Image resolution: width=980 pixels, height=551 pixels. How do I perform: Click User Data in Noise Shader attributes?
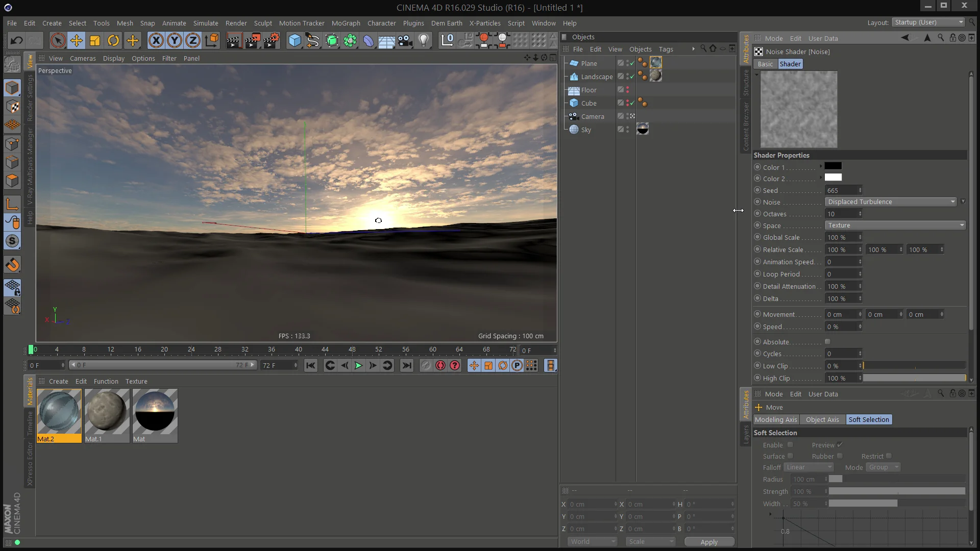823,38
